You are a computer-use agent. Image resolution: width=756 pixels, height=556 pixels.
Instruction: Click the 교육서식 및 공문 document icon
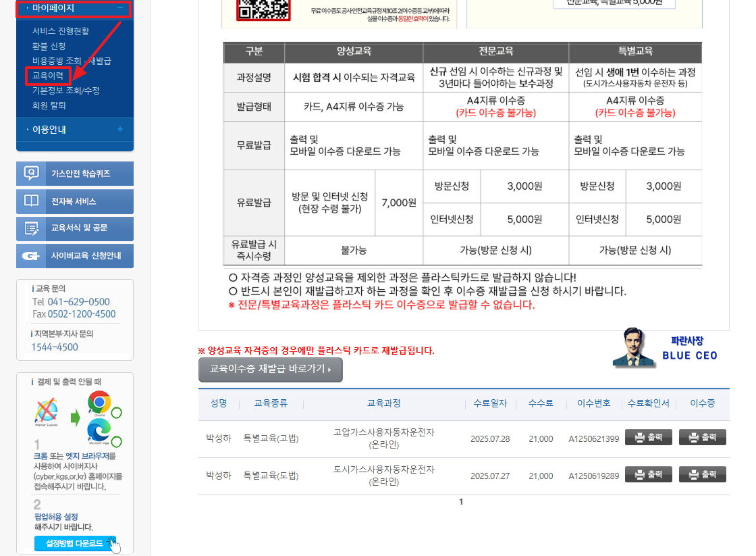[x=30, y=228]
